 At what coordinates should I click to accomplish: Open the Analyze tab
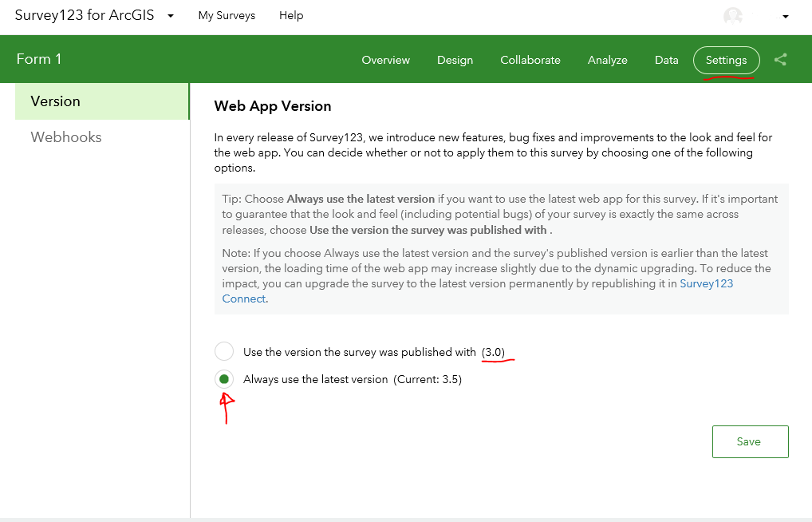point(608,60)
